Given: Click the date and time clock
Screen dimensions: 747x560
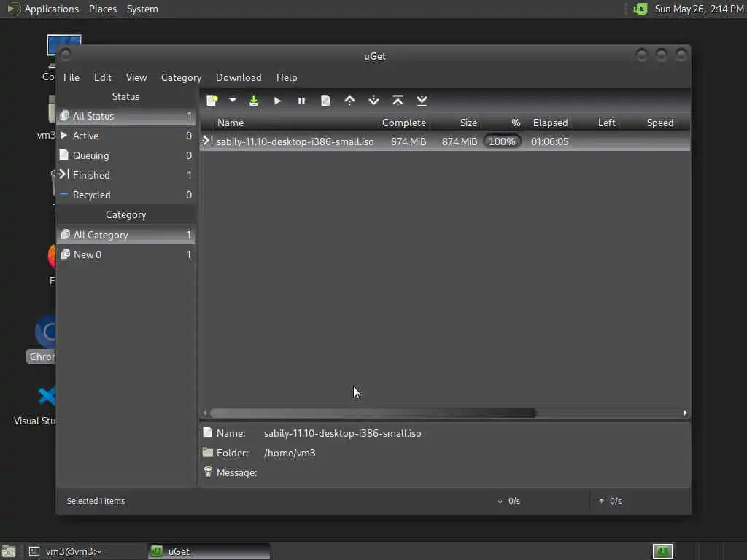Looking at the screenshot, I should coord(699,9).
